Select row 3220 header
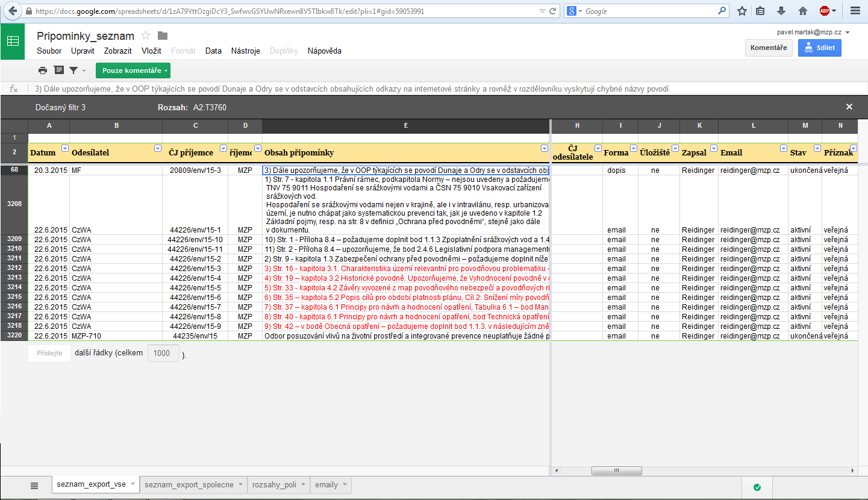 14,336
